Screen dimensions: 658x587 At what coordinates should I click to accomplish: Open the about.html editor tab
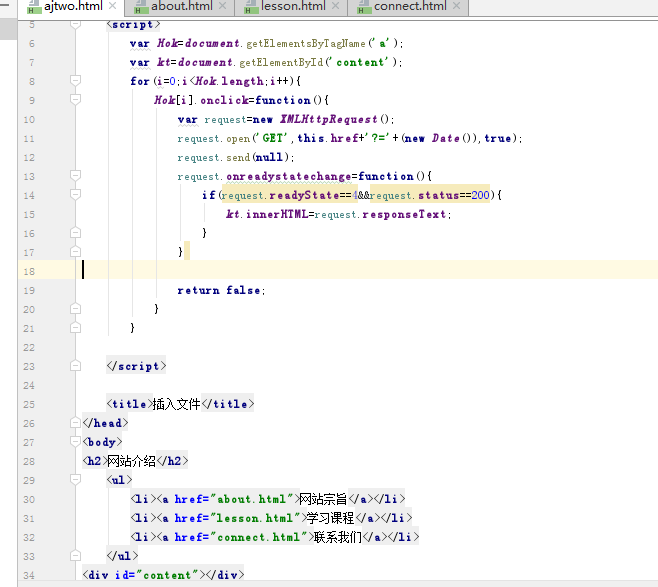click(181, 6)
